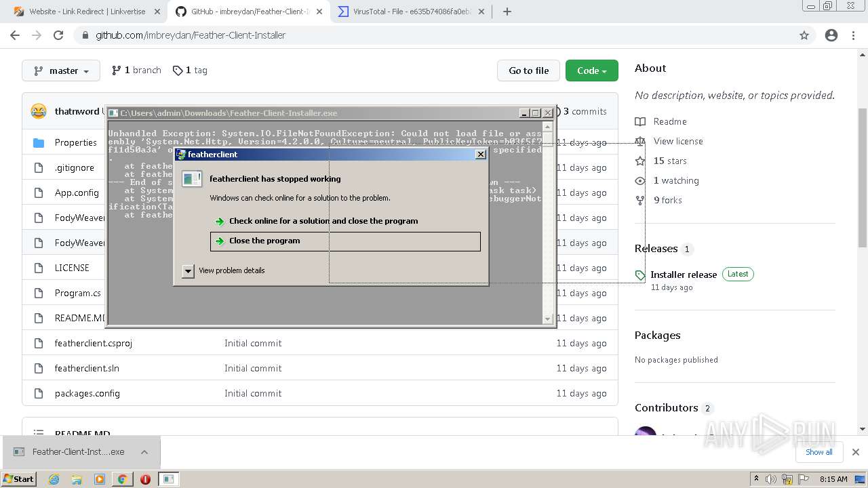Open the Chrome three-dot menu
This screenshot has height=488, width=868.
[853, 35]
